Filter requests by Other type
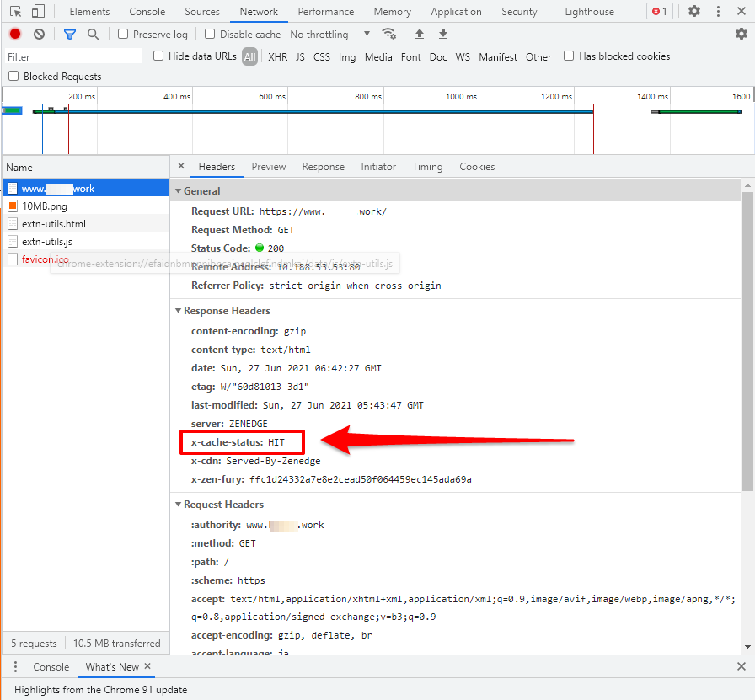755x700 pixels. pos(538,56)
